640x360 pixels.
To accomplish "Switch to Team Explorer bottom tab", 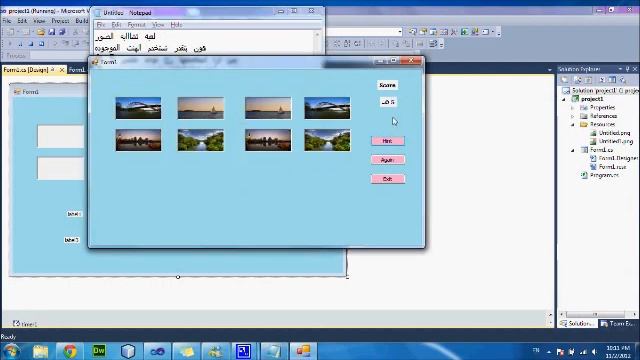I will pos(619,323).
